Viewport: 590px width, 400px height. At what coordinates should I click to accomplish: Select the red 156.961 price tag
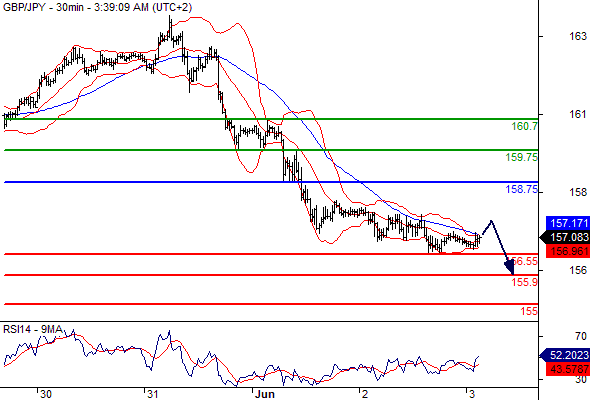pyautogui.click(x=567, y=251)
